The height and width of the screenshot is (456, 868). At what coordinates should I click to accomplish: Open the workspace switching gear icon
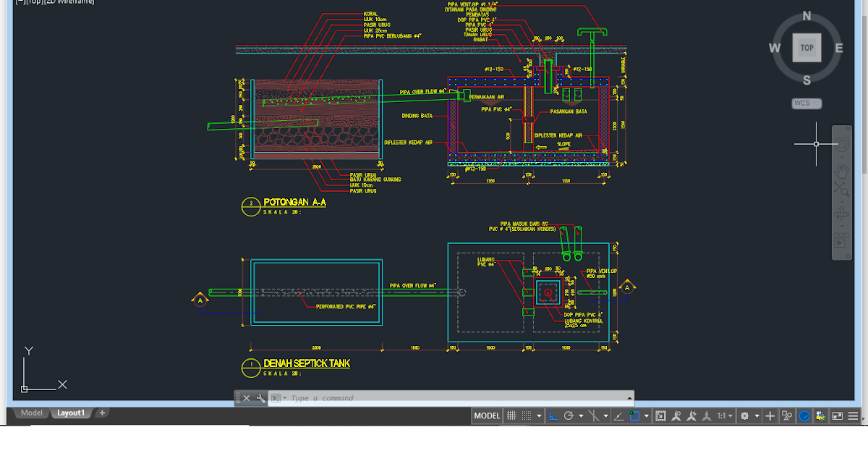745,415
